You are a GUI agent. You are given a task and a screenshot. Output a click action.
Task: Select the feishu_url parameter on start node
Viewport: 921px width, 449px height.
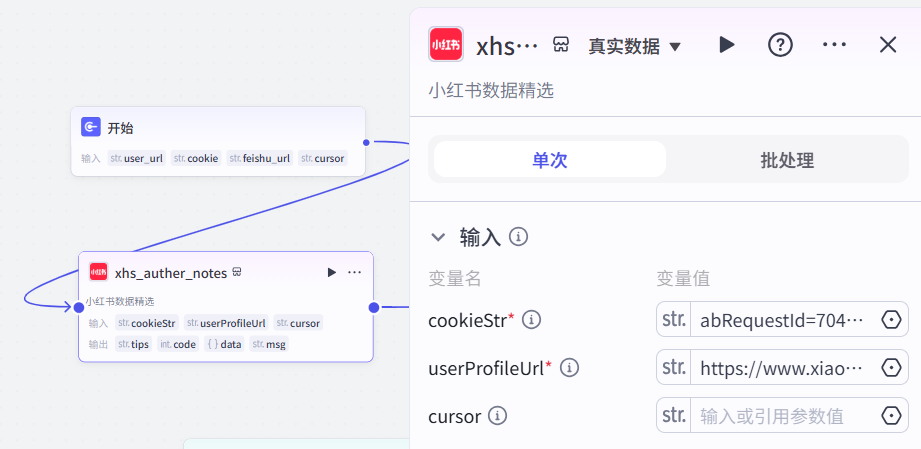(260, 158)
